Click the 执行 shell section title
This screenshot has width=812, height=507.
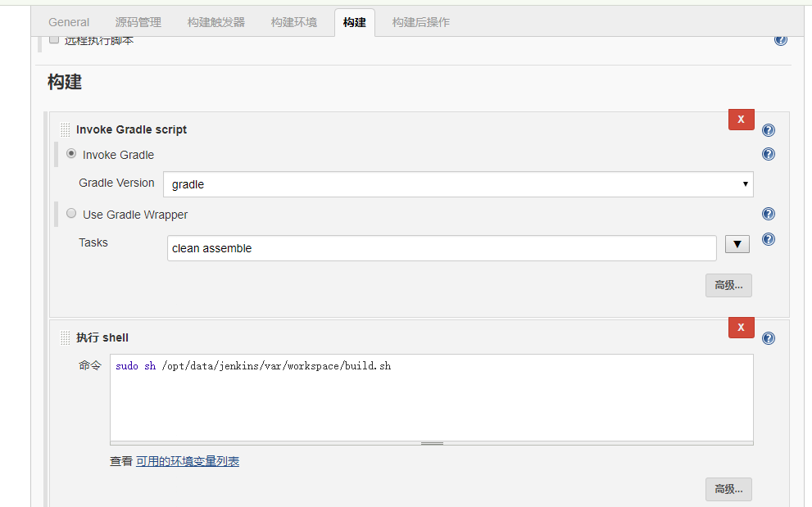102,337
